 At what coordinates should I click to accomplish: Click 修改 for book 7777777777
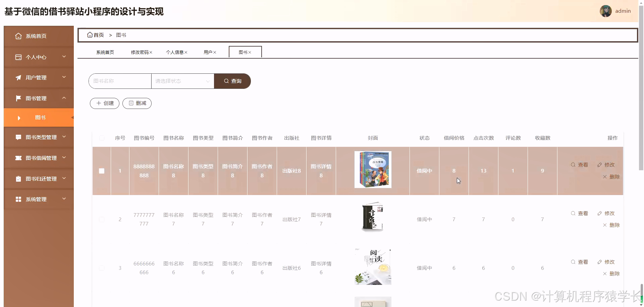pyautogui.click(x=606, y=213)
